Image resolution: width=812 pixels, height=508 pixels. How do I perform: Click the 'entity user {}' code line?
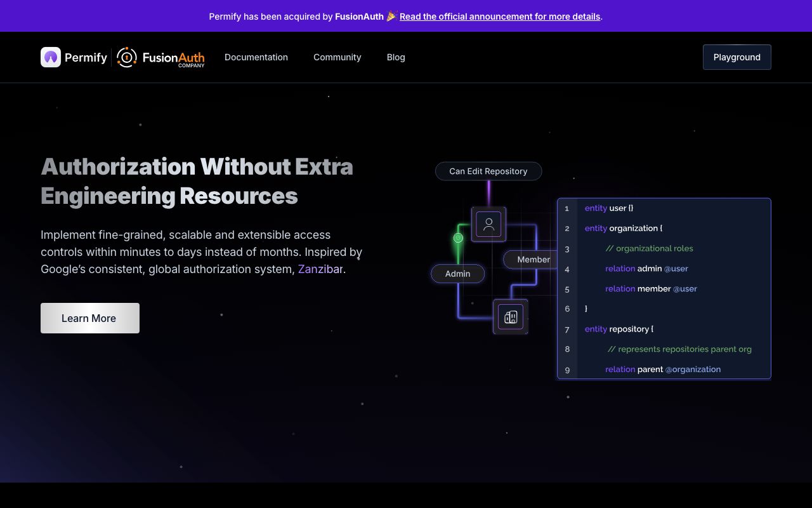pos(609,208)
